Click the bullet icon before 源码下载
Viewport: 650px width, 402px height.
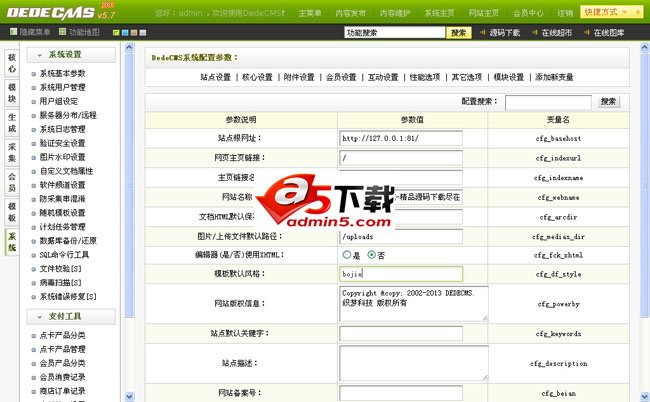point(482,32)
